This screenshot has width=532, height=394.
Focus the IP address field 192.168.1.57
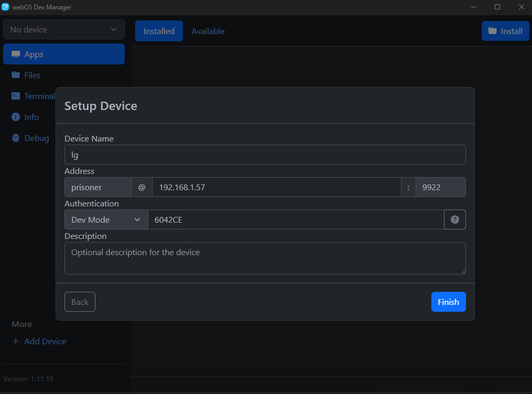pos(277,187)
